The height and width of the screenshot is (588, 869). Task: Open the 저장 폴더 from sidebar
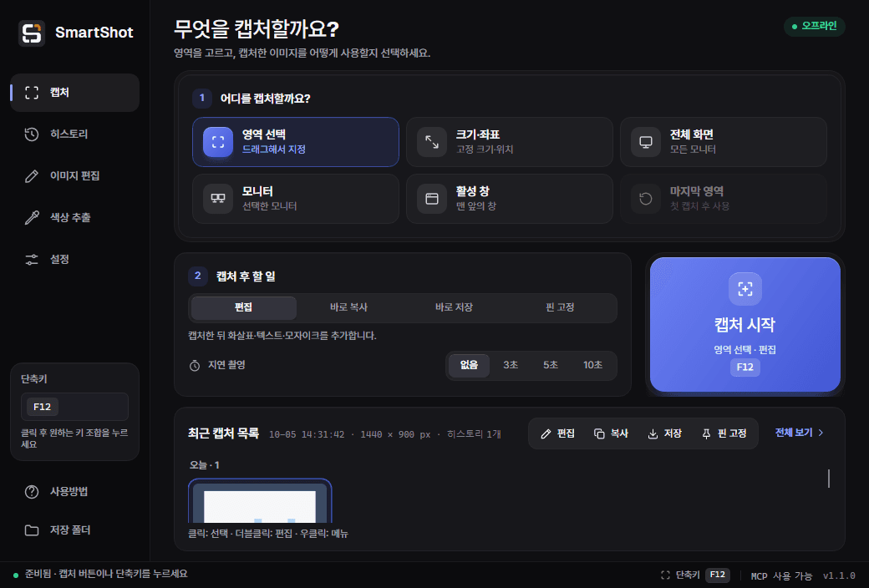tap(75, 530)
